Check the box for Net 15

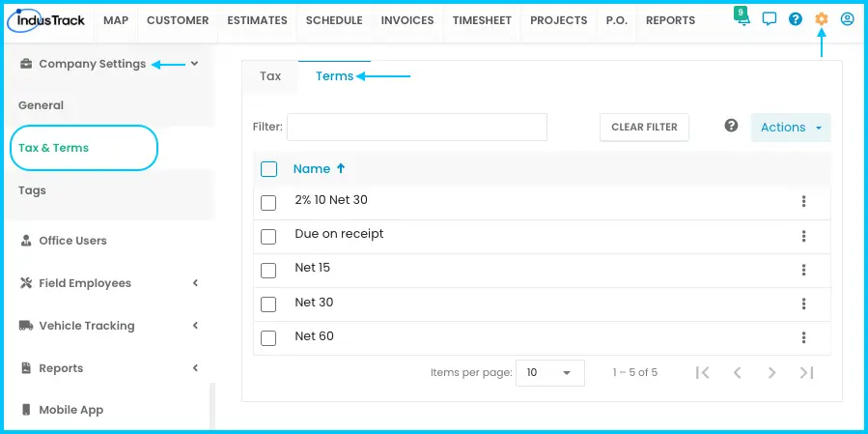(268, 271)
